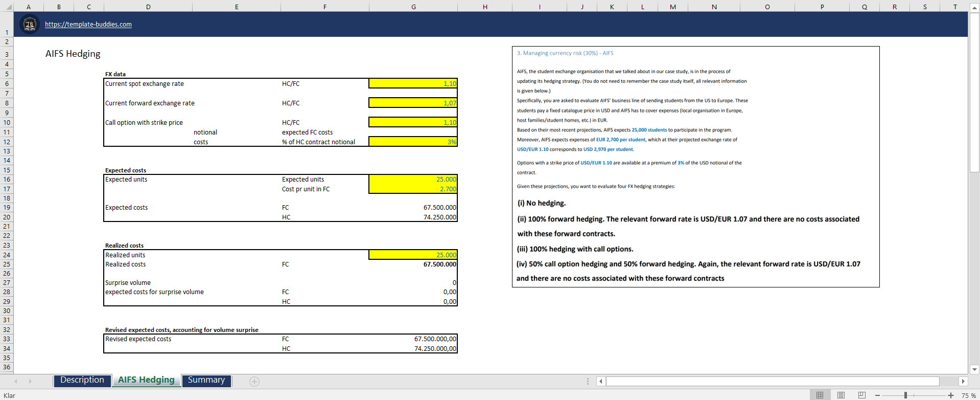Click the horizontal scrollbar right arrow
This screenshot has height=400, width=980.
(963, 381)
